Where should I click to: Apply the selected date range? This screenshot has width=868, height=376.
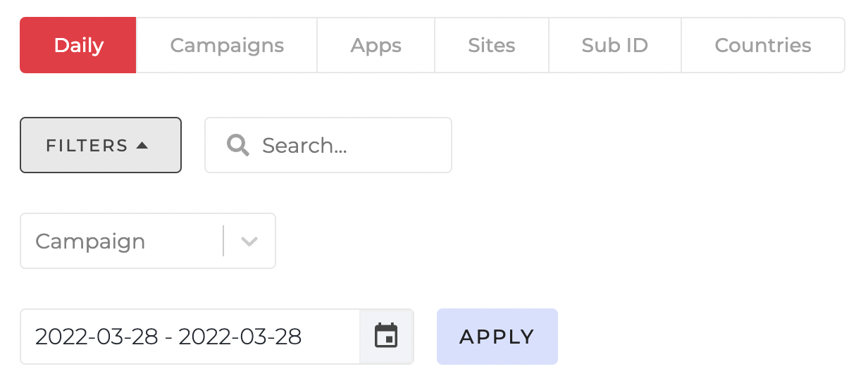[497, 337]
